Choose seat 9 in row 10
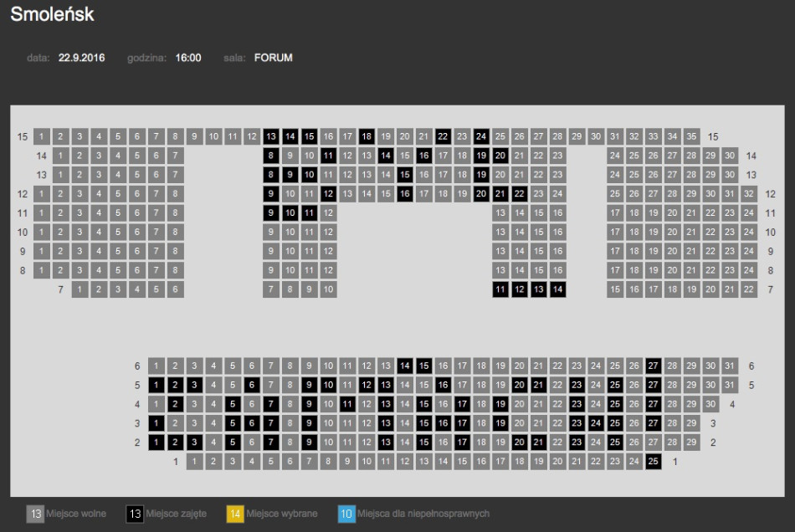This screenshot has width=795, height=532. click(271, 232)
